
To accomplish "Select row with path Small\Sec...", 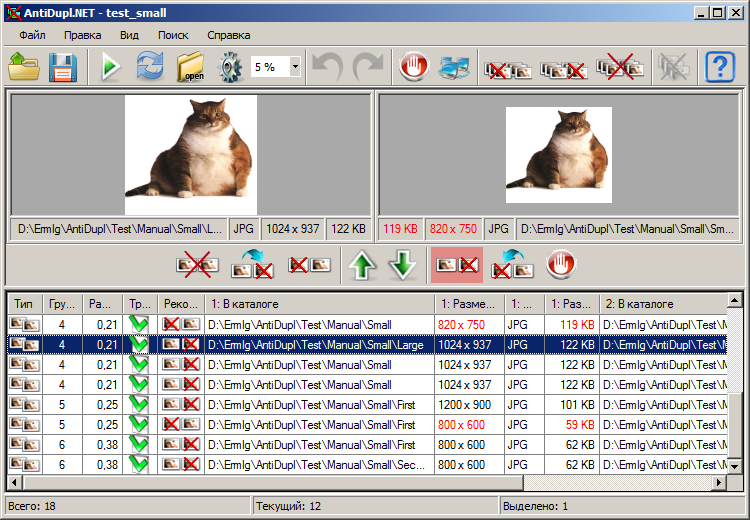I will coord(367,465).
